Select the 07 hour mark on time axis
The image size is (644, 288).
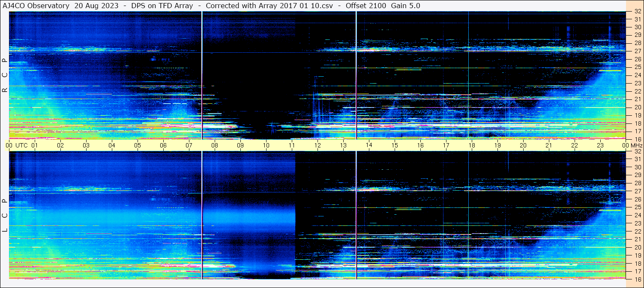coord(189,145)
